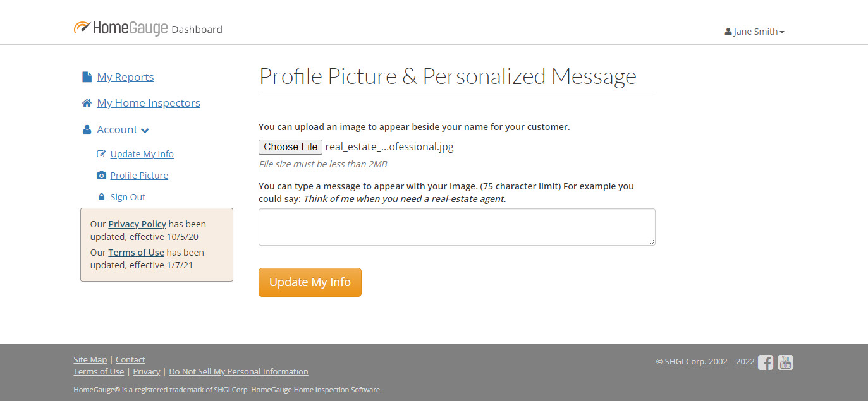Click the pencil edit icon beside Update My Info
Viewport: 868px width, 401px height.
[x=101, y=154]
